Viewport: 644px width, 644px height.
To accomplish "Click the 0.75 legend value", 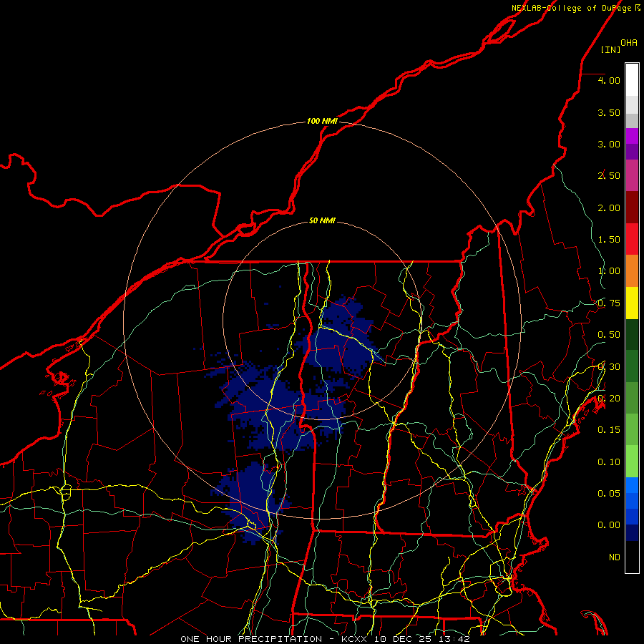I will [x=609, y=303].
